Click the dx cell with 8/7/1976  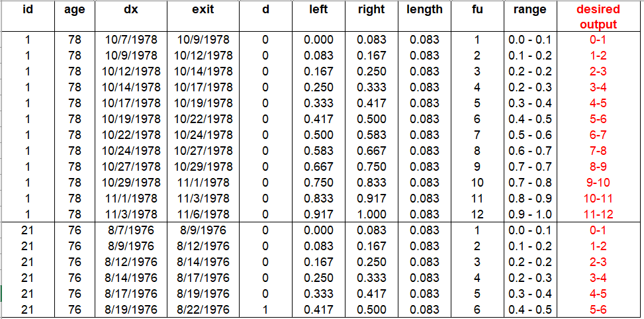(132, 230)
